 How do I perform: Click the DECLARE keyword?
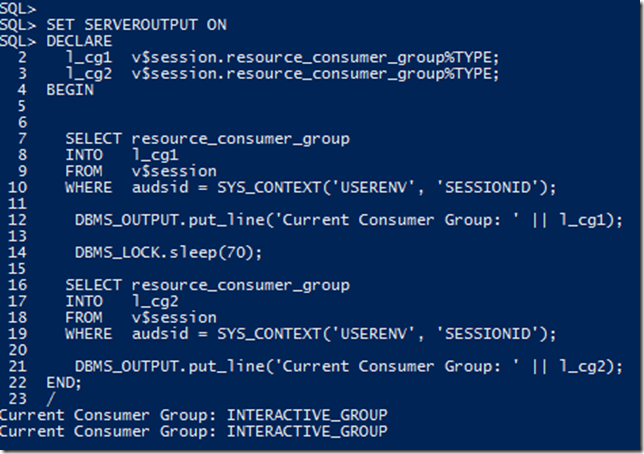(79, 41)
